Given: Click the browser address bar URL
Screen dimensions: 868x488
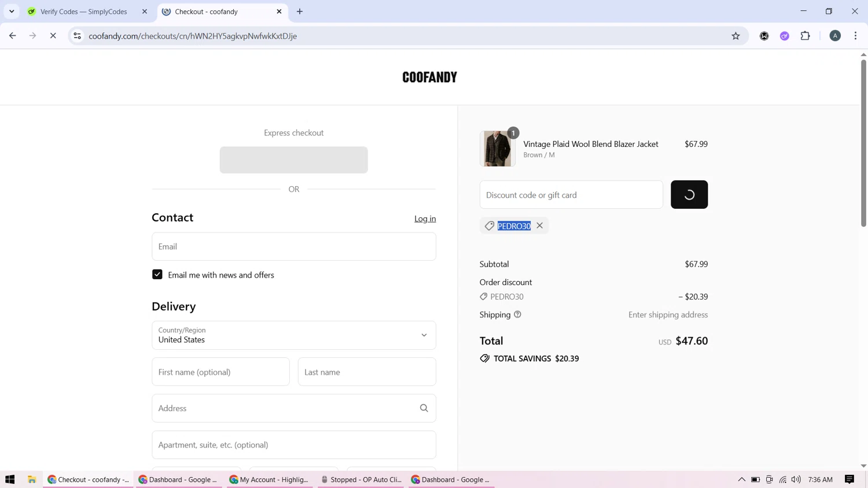Looking at the screenshot, I should (193, 36).
